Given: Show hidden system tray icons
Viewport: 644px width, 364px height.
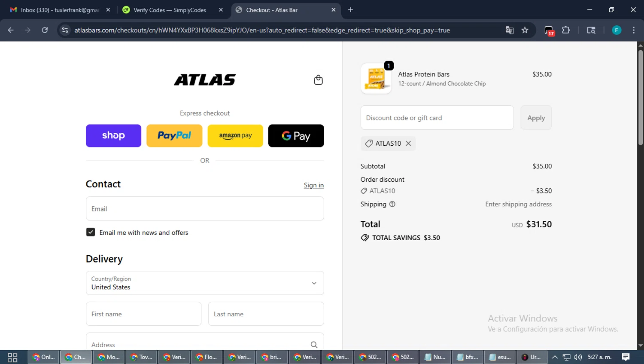Looking at the screenshot, I should (555, 357).
